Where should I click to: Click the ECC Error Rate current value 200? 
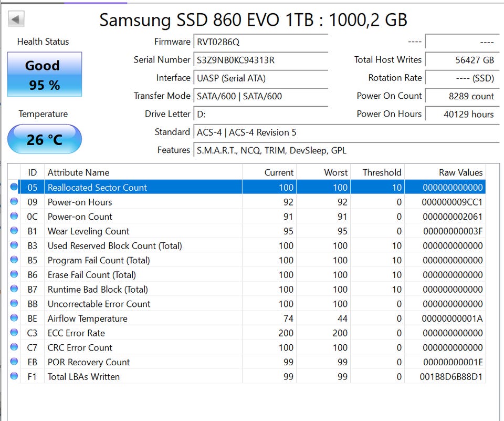pos(286,333)
